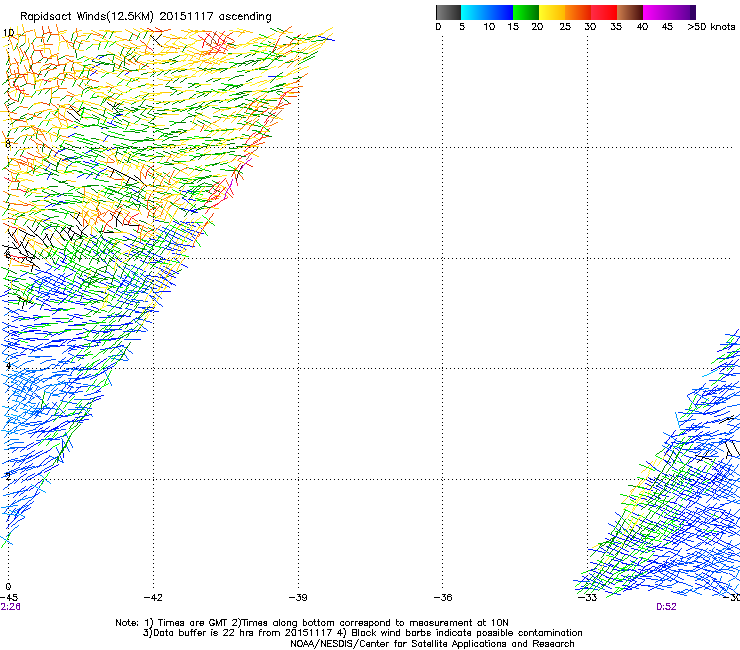Click the brown 35-40 knots legend segment
This screenshot has width=740, height=650.
pos(630,12)
